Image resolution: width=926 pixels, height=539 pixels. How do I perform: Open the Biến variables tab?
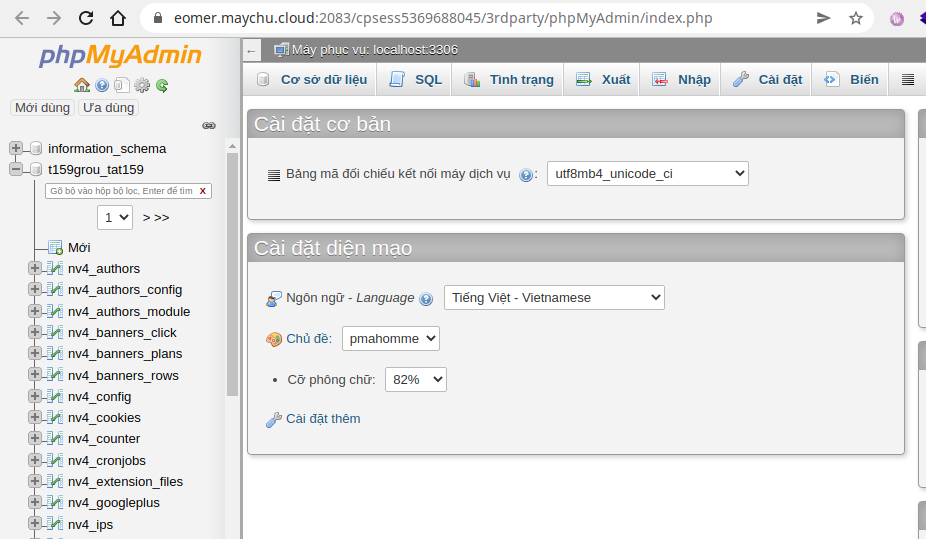pyautogui.click(x=852, y=80)
